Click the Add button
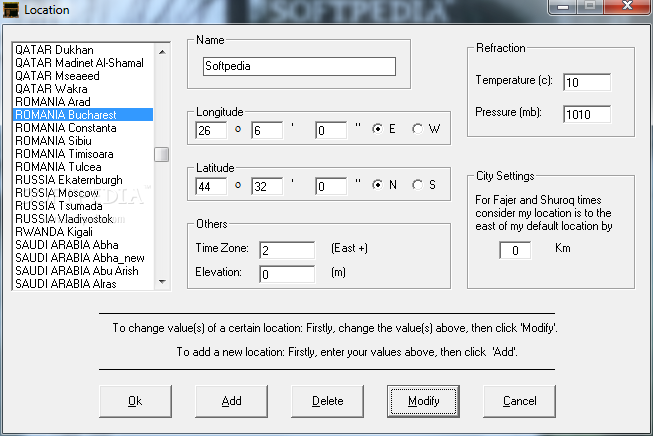Image resolution: width=653 pixels, height=436 pixels. point(232,401)
